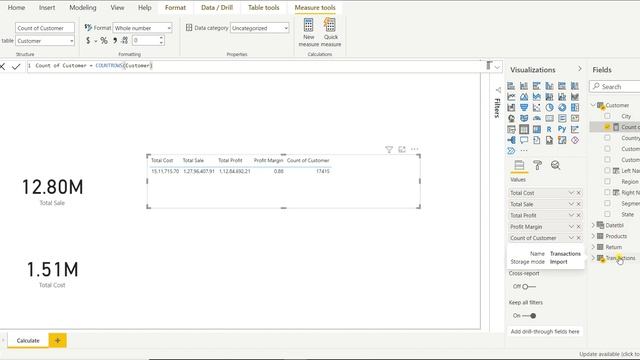This screenshot has width=640, height=360.
Task: Check the Segment field checkbox
Action: [607, 203]
